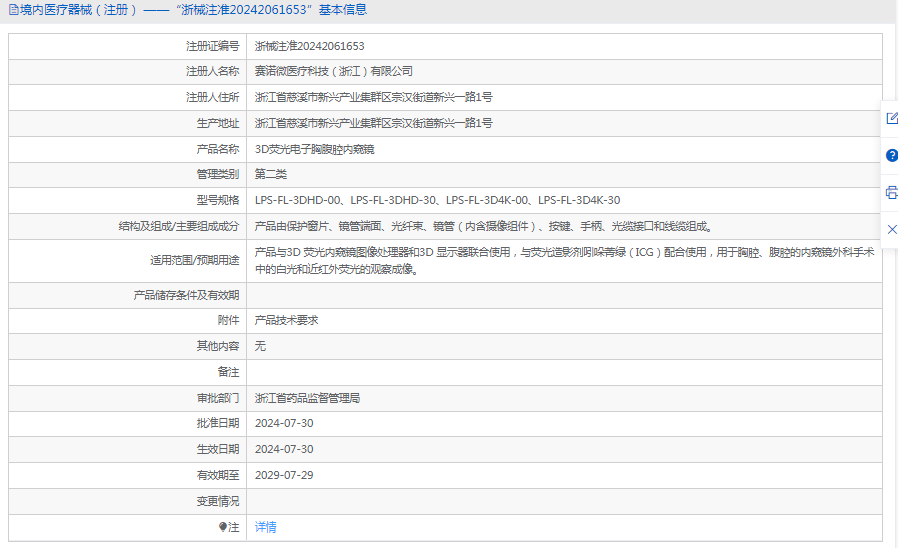Screen dimensions: 898x548
Task: Click management category value 第二类
Action: click(271, 174)
